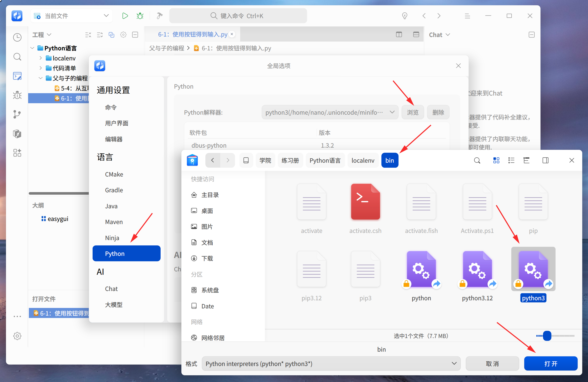Image resolution: width=588 pixels, height=382 pixels.
Task: Open the settings gear at the sidebar bottom
Action: [17, 336]
